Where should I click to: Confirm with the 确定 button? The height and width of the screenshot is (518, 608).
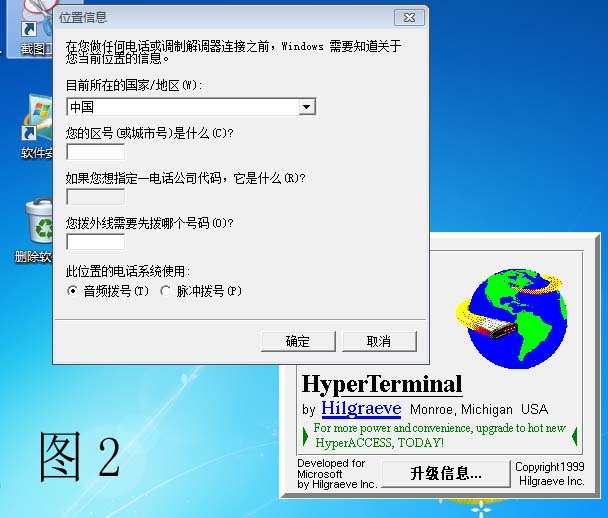click(298, 341)
